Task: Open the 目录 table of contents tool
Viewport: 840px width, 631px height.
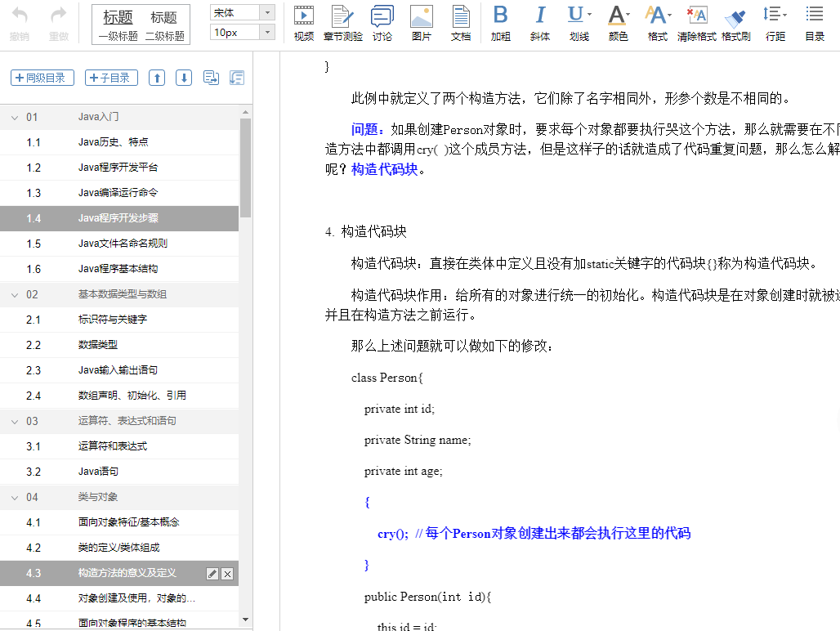Action: [815, 24]
